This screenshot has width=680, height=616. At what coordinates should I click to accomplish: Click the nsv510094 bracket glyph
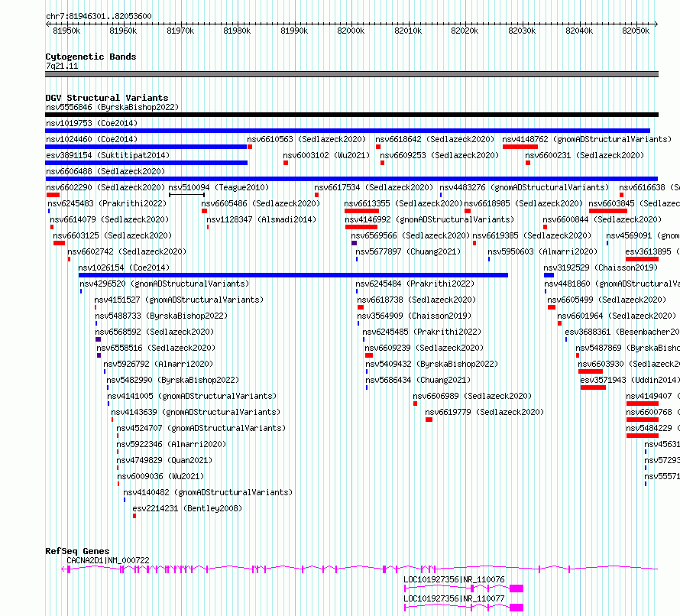point(186,195)
